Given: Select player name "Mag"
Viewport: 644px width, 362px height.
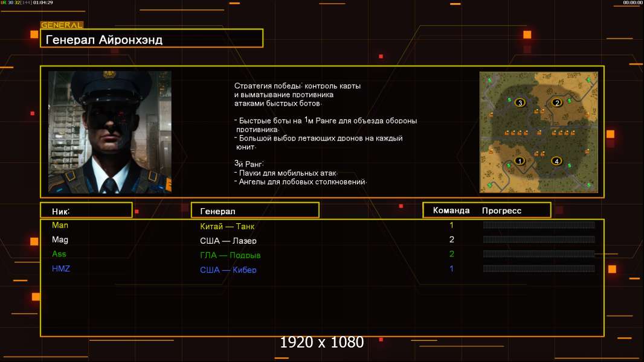Looking at the screenshot, I should [60, 240].
